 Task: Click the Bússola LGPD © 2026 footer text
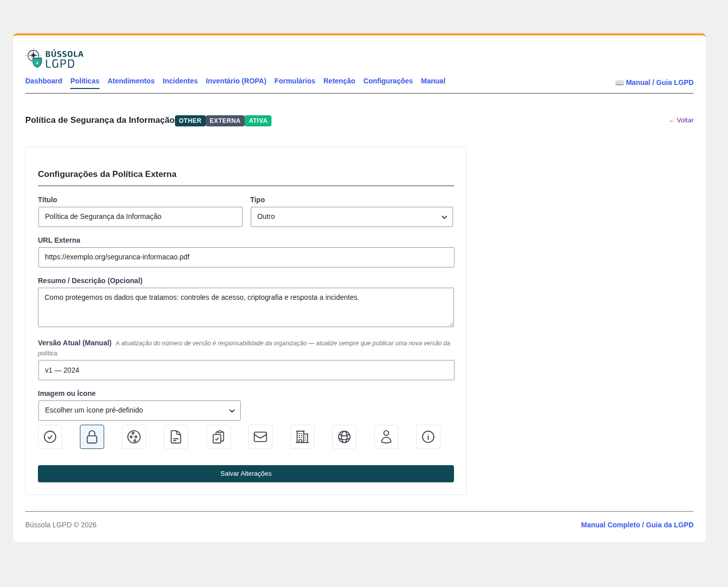61,525
